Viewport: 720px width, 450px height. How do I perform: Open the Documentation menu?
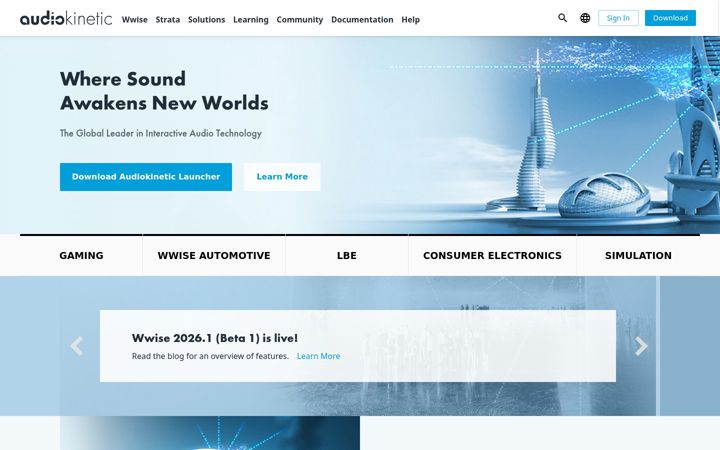[362, 20]
